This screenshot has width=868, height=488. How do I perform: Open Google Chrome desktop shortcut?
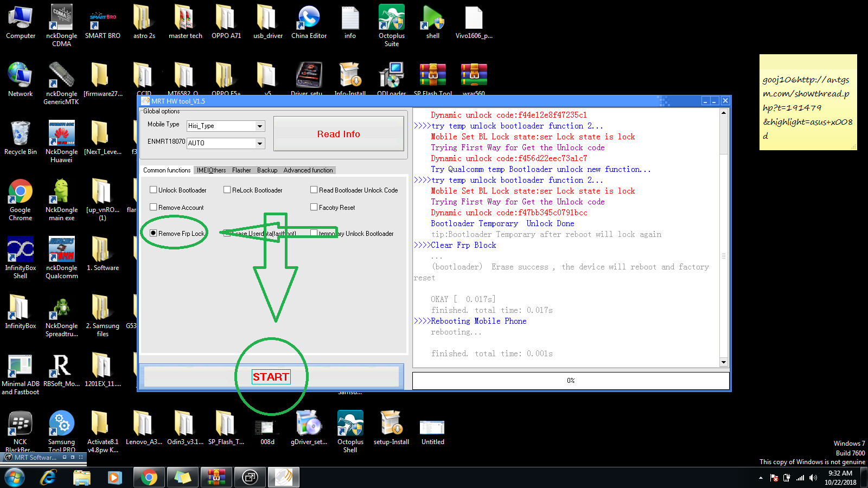(x=21, y=200)
